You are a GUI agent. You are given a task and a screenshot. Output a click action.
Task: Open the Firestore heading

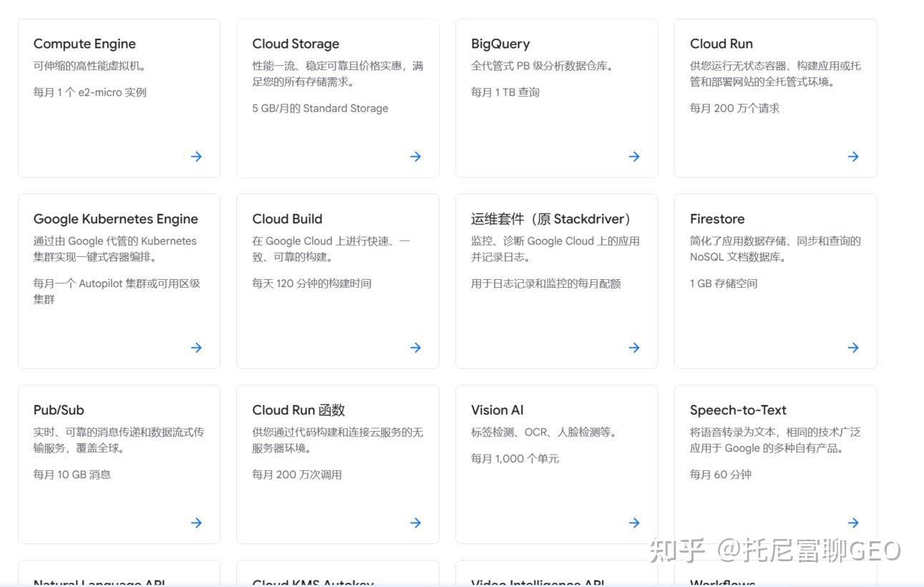717,219
